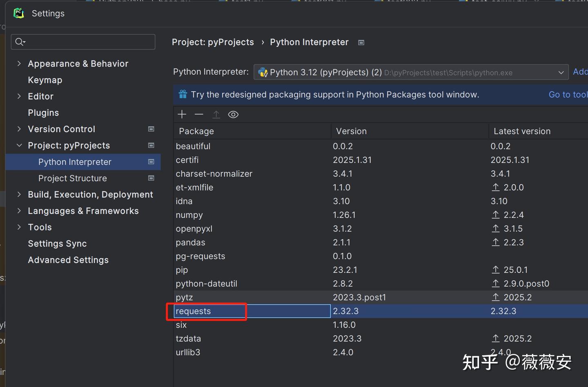Toggle the show early releases eye icon
This screenshot has width=588, height=387.
tap(233, 114)
